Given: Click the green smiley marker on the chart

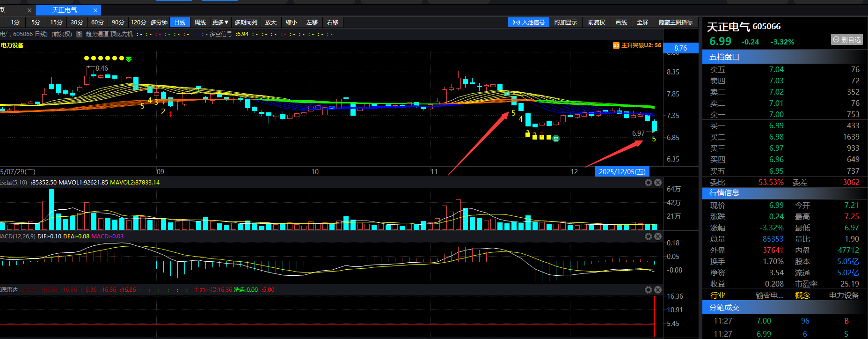Looking at the screenshot, I should [556, 139].
